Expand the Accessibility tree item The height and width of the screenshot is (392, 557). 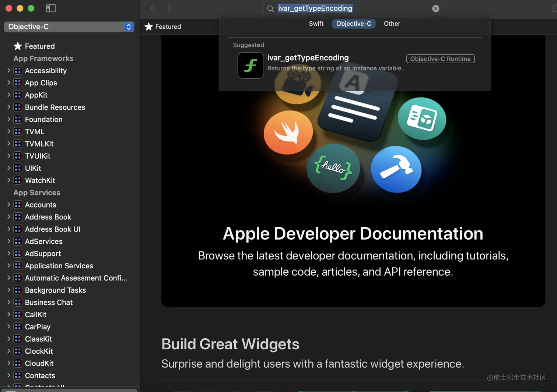[x=8, y=70]
